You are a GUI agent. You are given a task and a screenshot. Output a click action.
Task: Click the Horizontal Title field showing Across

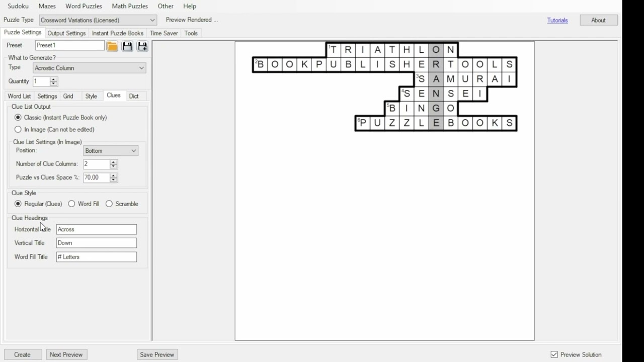coord(96,229)
